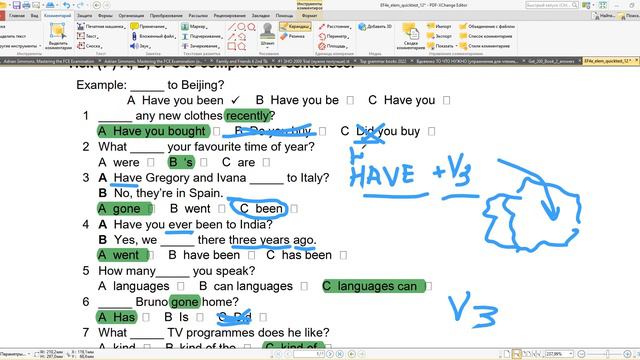Select the Distance measurement tool
The height and width of the screenshot is (360, 640).
[x=335, y=27]
